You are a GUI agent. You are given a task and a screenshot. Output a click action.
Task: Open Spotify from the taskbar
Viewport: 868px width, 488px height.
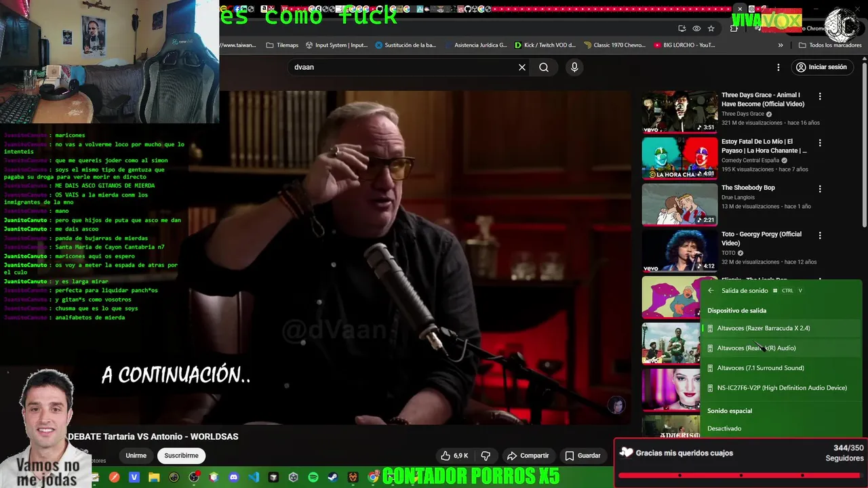coord(313,477)
